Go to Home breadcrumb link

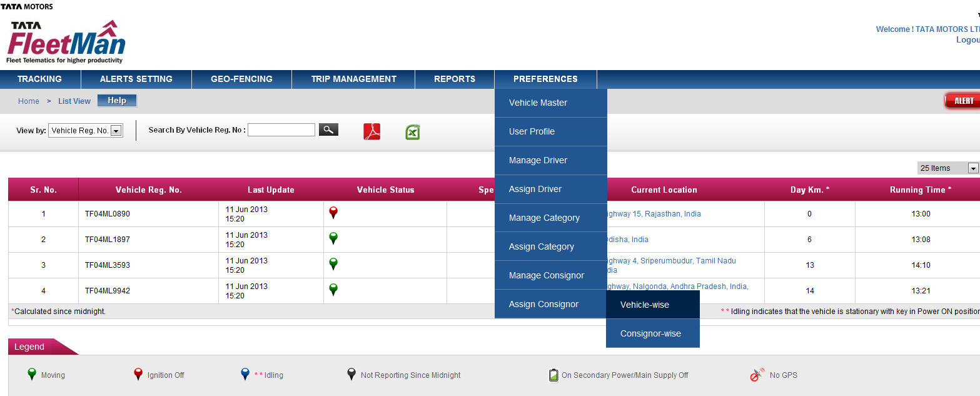point(29,101)
